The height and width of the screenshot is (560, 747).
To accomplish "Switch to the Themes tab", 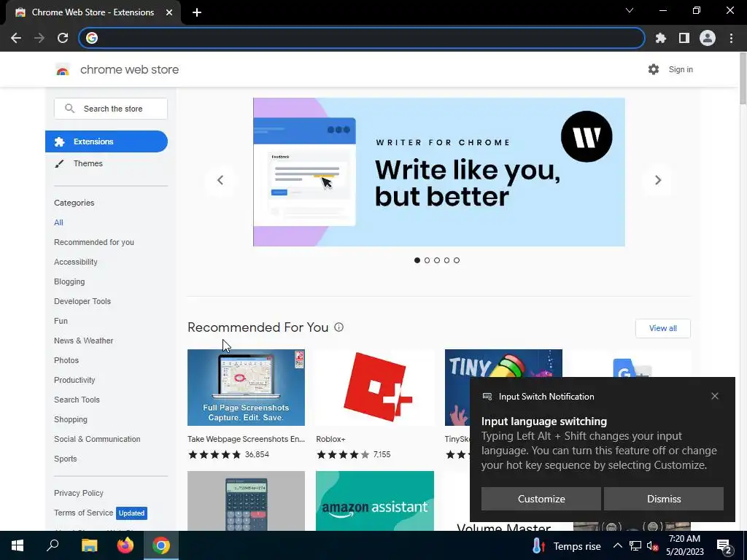I will 88,163.
